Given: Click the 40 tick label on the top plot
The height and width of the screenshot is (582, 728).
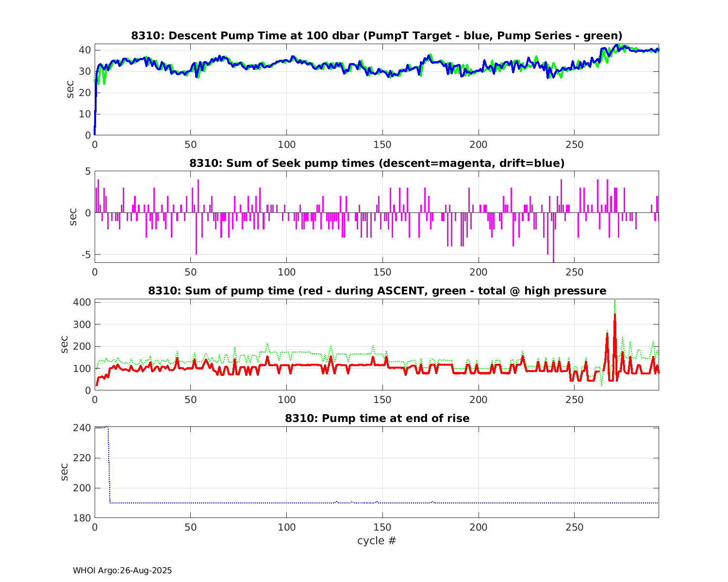Looking at the screenshot, I should pyautogui.click(x=85, y=50).
